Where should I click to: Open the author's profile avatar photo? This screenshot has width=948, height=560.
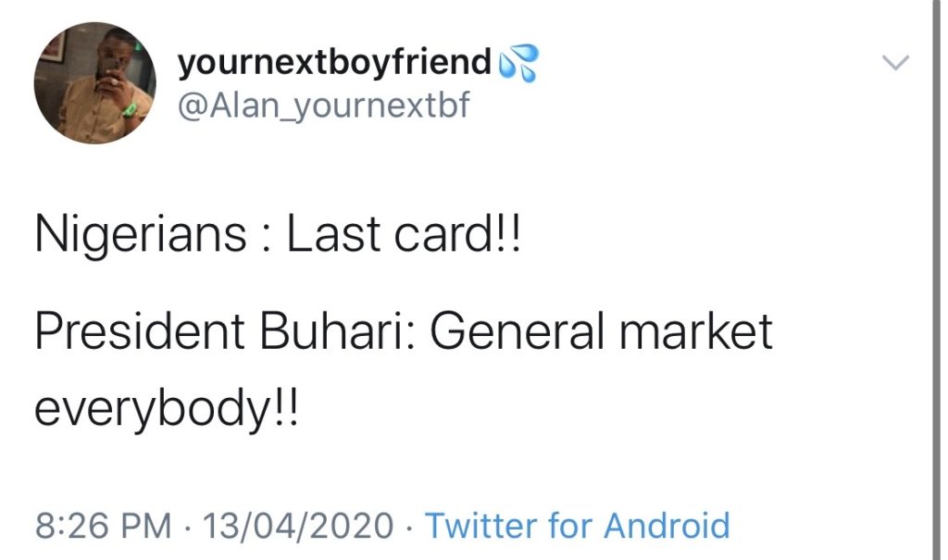[x=95, y=83]
